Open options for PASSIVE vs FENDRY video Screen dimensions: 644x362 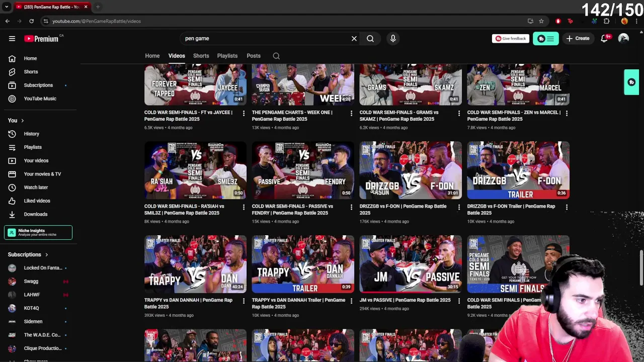(x=351, y=207)
